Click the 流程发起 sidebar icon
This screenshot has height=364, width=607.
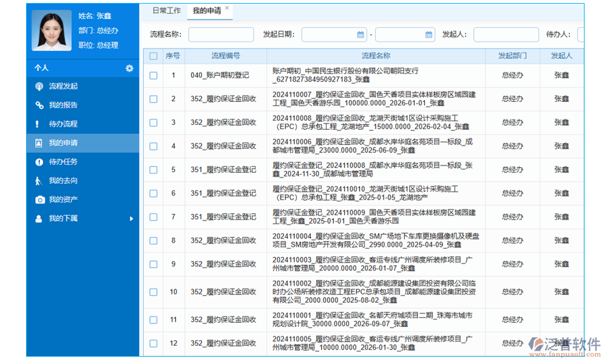tap(39, 87)
